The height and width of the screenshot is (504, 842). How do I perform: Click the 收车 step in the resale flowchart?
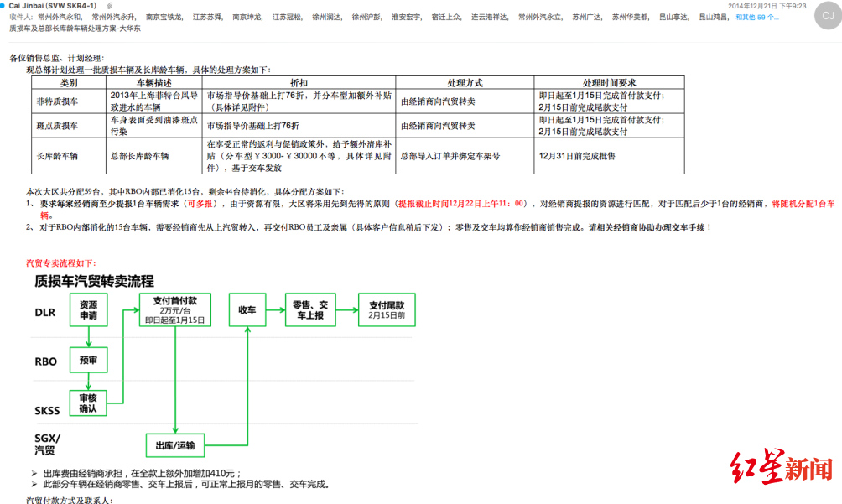coord(247,309)
